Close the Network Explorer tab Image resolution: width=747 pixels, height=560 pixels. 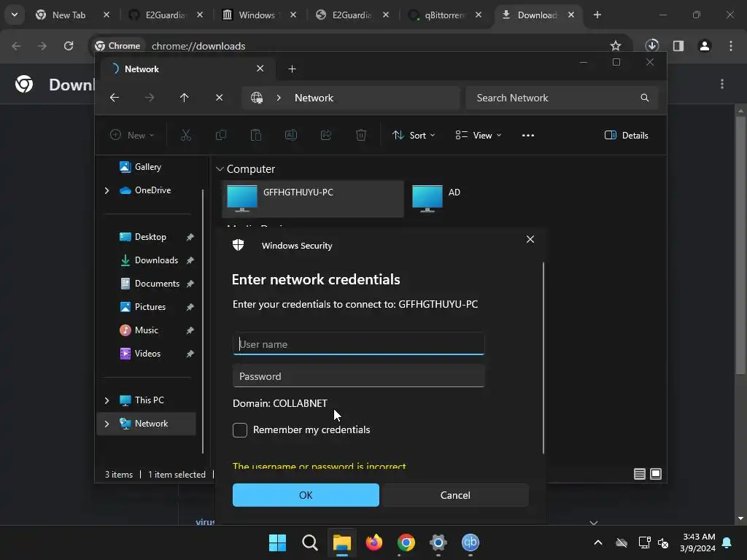click(x=260, y=69)
